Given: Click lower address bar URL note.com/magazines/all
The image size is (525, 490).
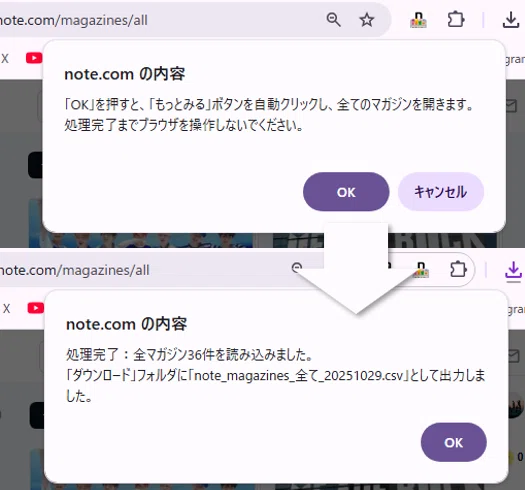Looking at the screenshot, I should coord(74,270).
